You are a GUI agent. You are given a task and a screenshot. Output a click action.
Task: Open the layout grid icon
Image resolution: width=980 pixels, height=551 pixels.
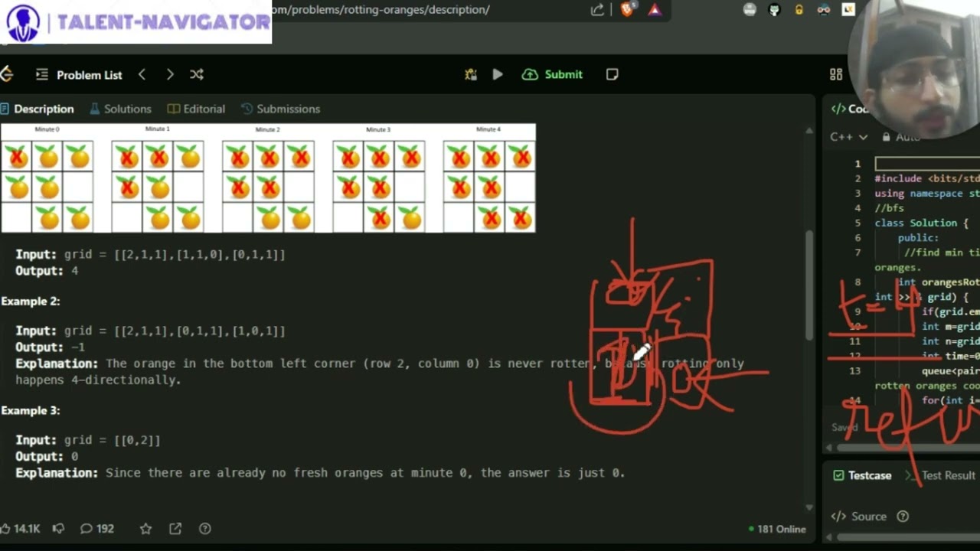pos(836,74)
